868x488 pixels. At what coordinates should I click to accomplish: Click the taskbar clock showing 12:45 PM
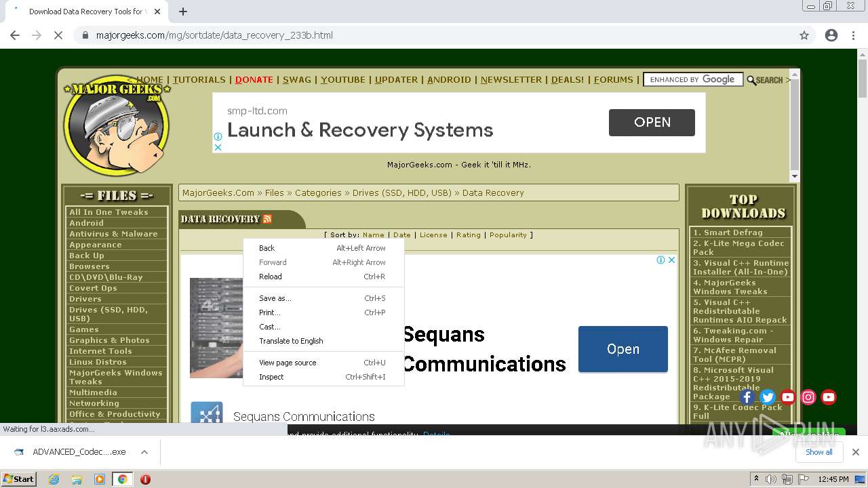(x=833, y=479)
